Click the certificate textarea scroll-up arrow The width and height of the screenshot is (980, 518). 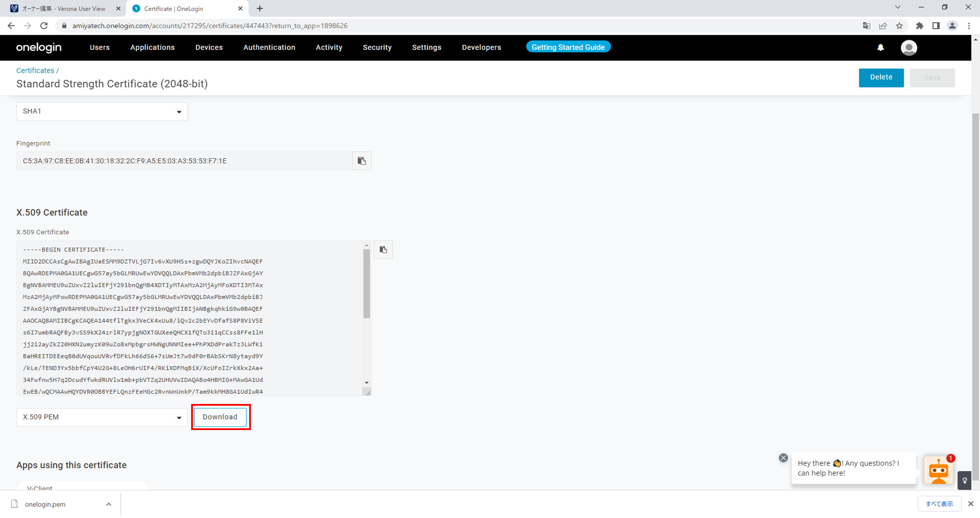click(x=367, y=245)
